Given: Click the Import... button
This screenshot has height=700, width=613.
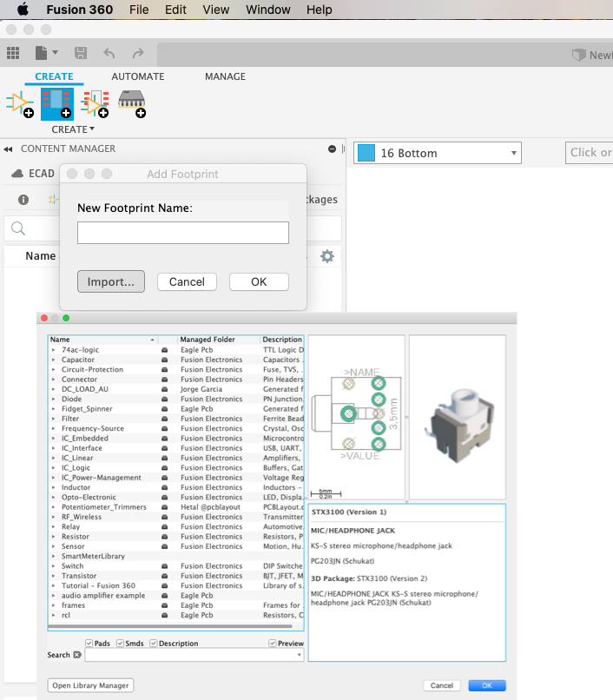Looking at the screenshot, I should click(x=111, y=281).
